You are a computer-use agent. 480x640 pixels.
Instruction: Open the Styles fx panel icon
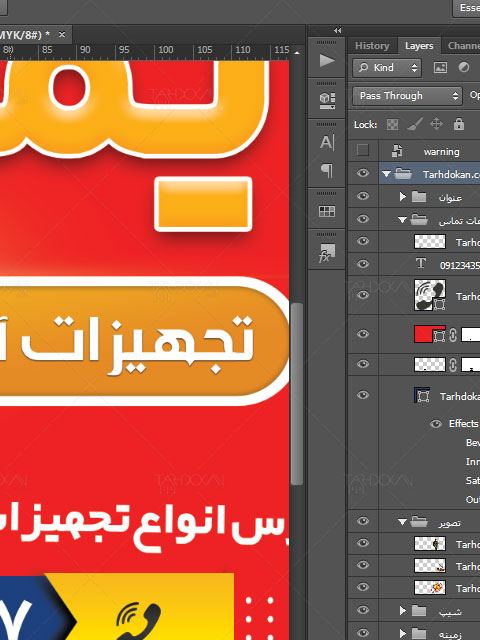point(327,253)
